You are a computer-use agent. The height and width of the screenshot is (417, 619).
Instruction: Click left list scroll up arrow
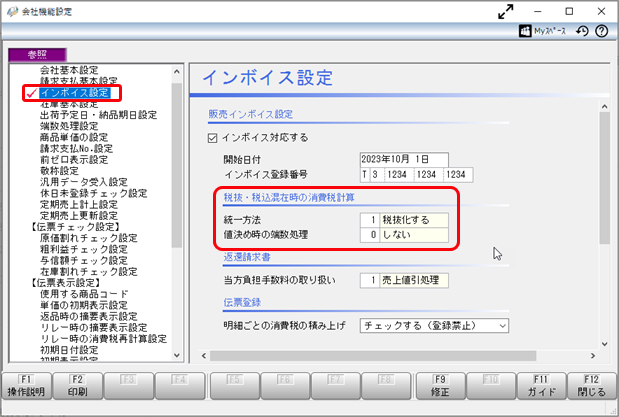click(x=176, y=72)
